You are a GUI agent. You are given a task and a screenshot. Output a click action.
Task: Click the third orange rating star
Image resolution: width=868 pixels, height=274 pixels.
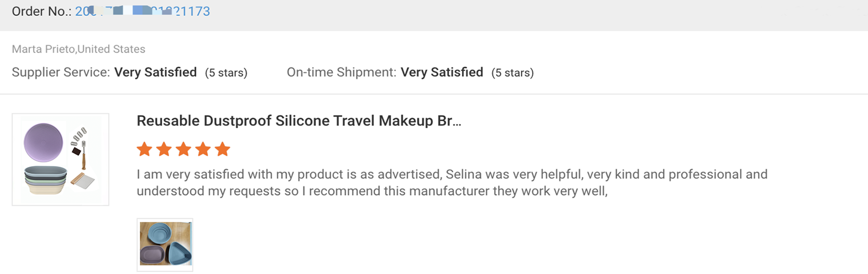pyautogui.click(x=183, y=149)
